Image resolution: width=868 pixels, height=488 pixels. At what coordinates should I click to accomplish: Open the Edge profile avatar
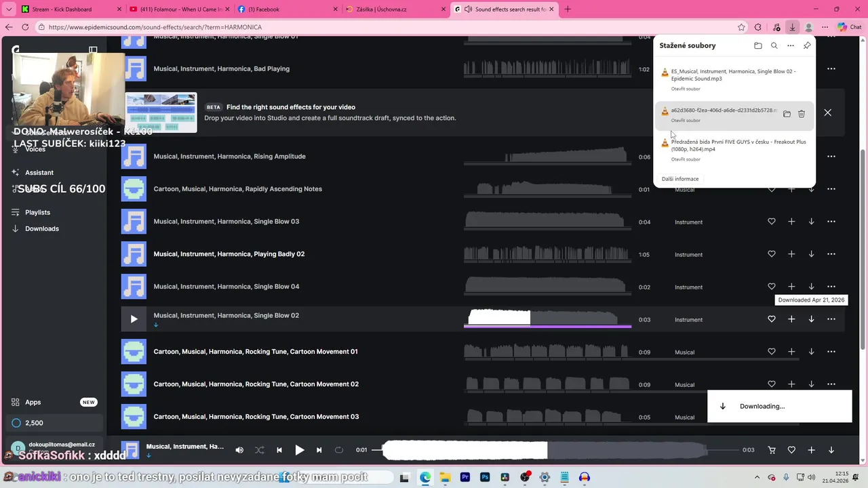(x=808, y=27)
